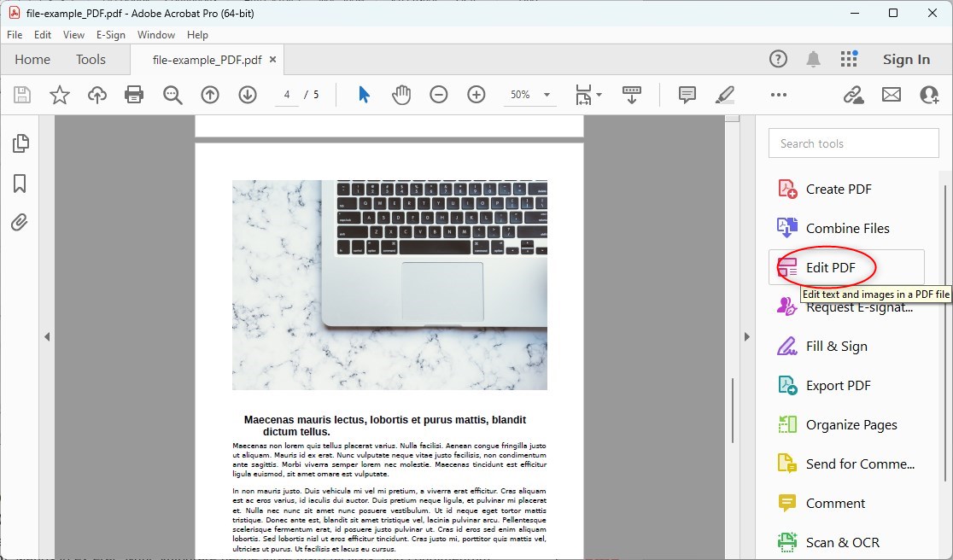Select the Hand tool
The height and width of the screenshot is (560, 953).
pos(400,95)
